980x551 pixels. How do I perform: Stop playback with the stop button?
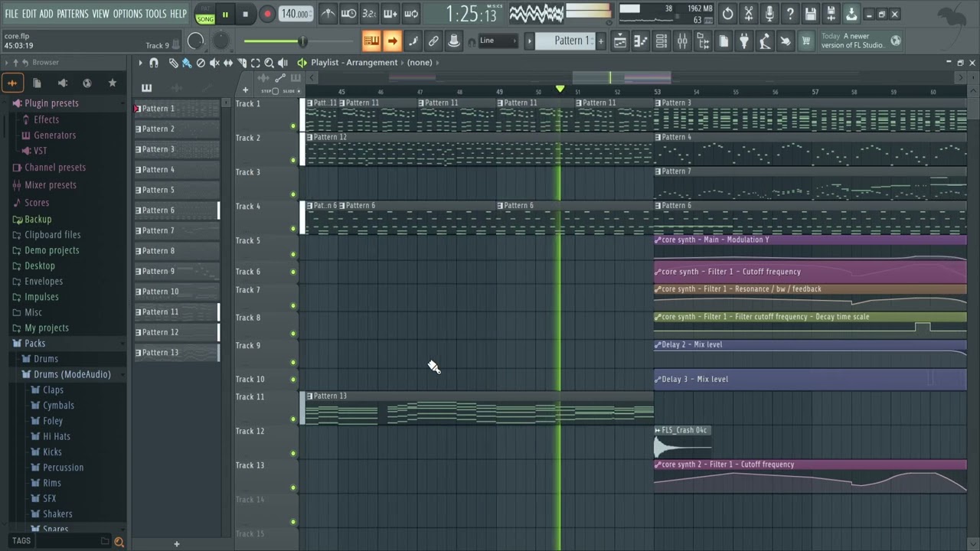245,14
